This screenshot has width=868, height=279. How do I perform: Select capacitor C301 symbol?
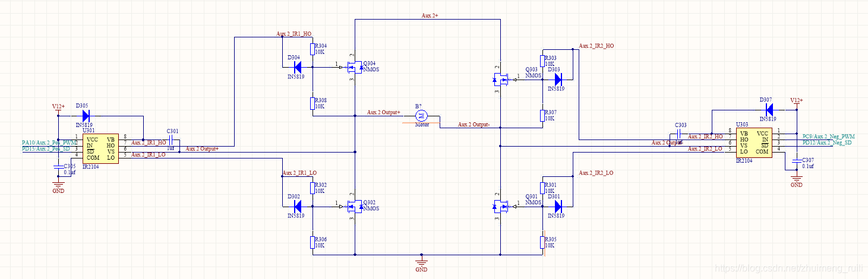point(172,140)
